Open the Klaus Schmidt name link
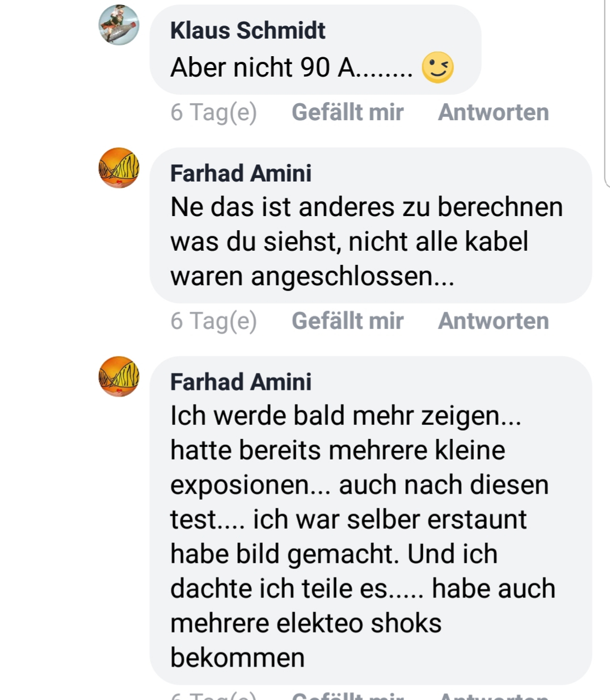Image resolution: width=610 pixels, height=700 pixels. point(247,31)
